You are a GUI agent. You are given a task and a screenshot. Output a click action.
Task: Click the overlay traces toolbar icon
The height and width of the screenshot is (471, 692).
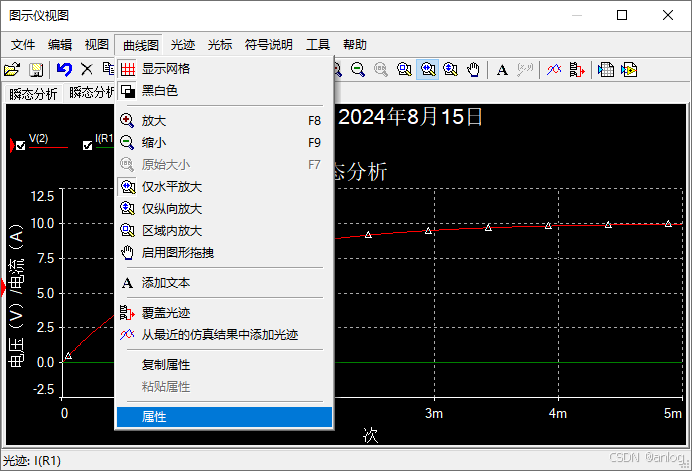point(577,70)
